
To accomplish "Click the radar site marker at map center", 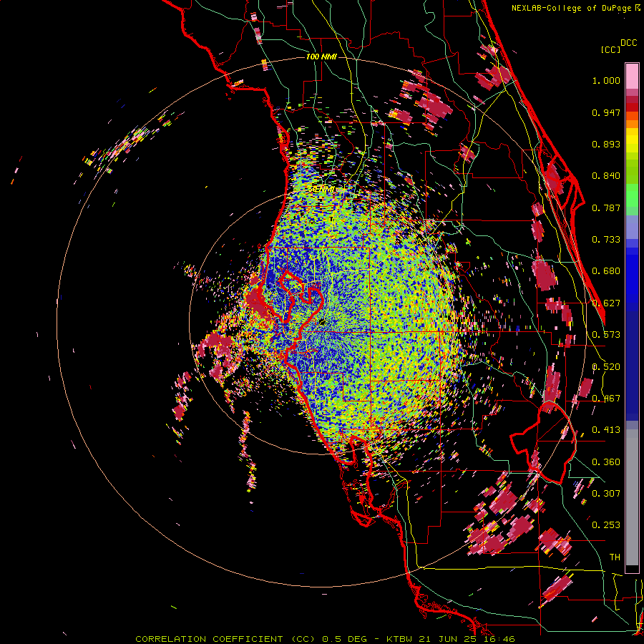I will (x=322, y=323).
